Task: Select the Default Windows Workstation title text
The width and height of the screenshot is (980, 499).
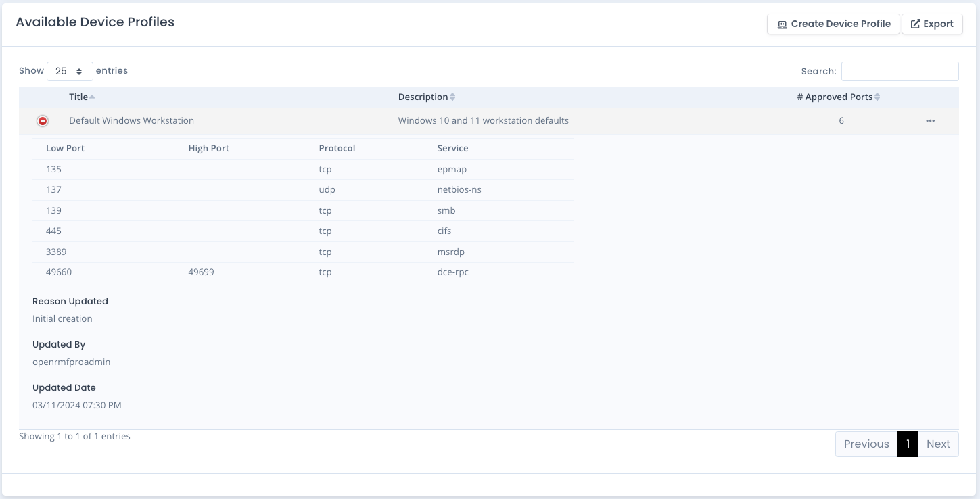Action: (132, 120)
